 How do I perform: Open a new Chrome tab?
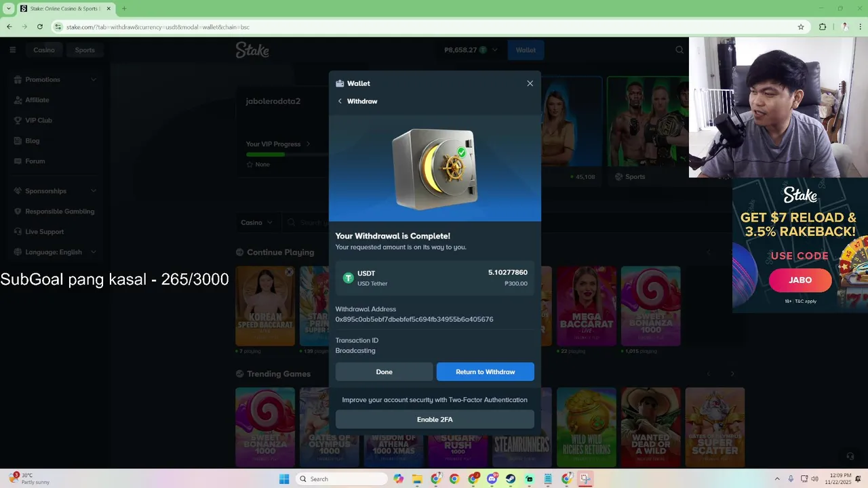coord(124,9)
